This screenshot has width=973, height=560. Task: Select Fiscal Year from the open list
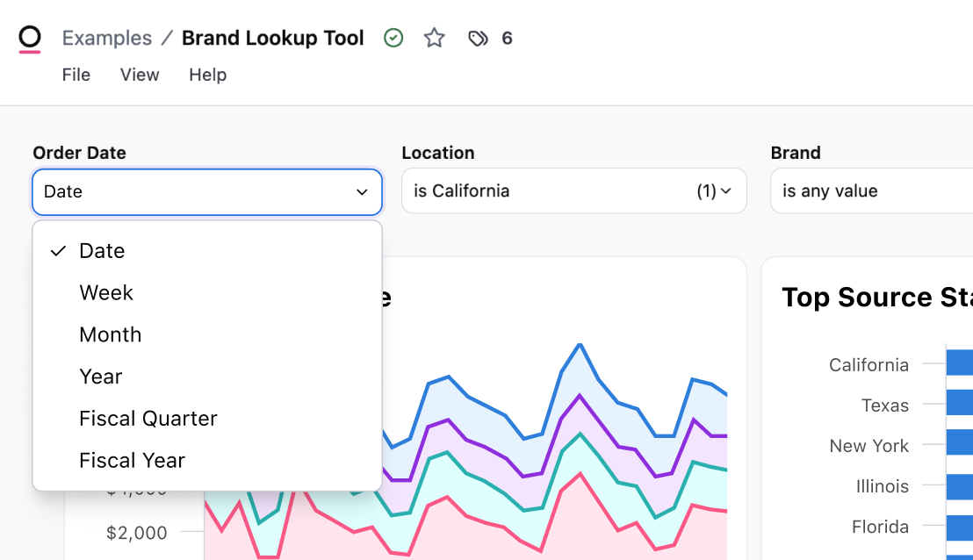[x=133, y=460]
